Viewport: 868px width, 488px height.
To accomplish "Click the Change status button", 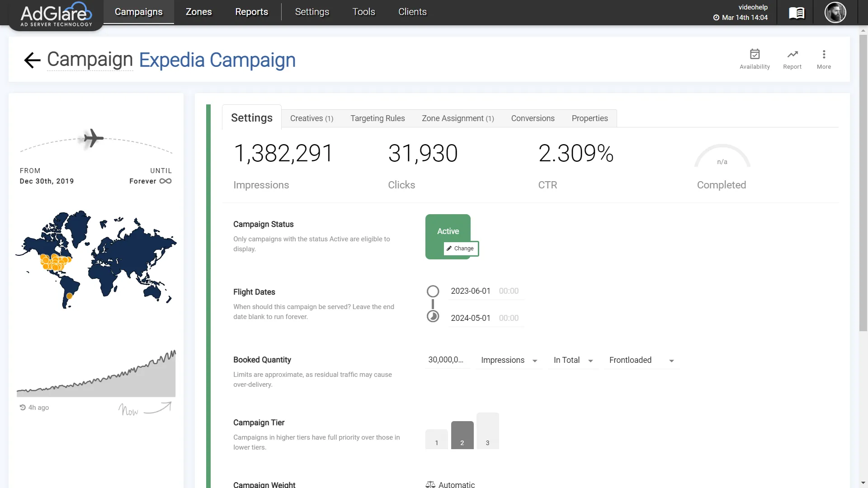I will 460,249.
